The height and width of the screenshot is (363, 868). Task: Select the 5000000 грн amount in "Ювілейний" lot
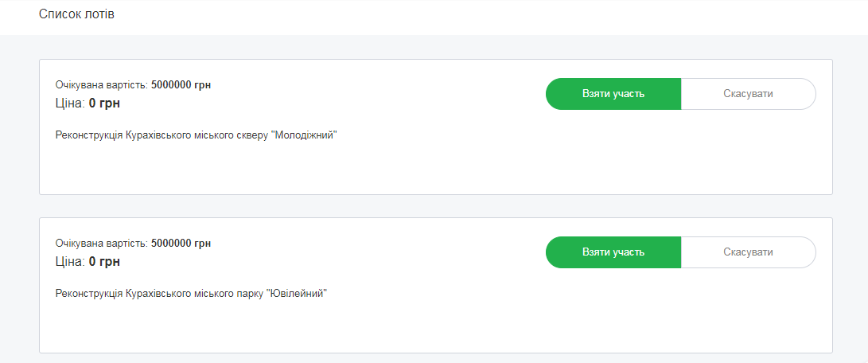pyautogui.click(x=181, y=244)
